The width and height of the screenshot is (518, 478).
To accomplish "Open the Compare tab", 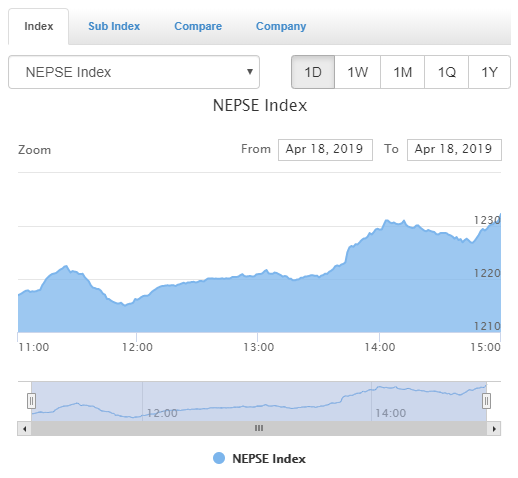I will point(198,26).
